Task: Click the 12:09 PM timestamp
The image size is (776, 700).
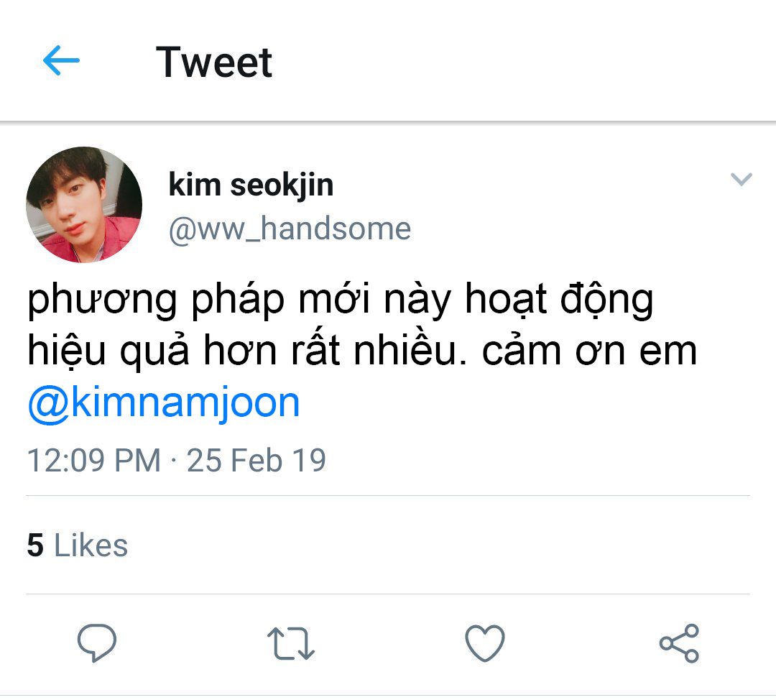Action: [x=94, y=461]
